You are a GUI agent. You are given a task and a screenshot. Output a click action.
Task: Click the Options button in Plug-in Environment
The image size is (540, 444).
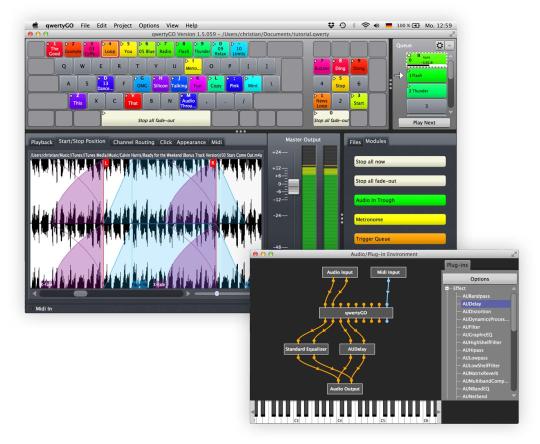[x=479, y=279]
